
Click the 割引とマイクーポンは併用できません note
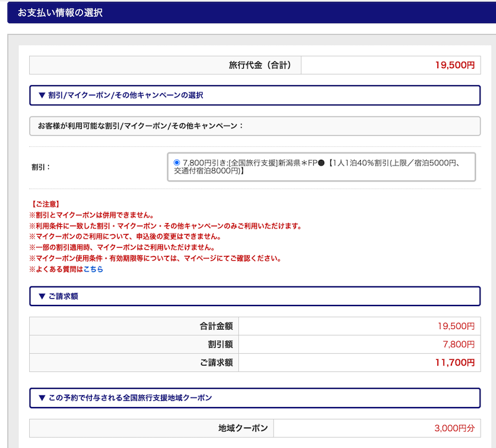pyautogui.click(x=92, y=215)
